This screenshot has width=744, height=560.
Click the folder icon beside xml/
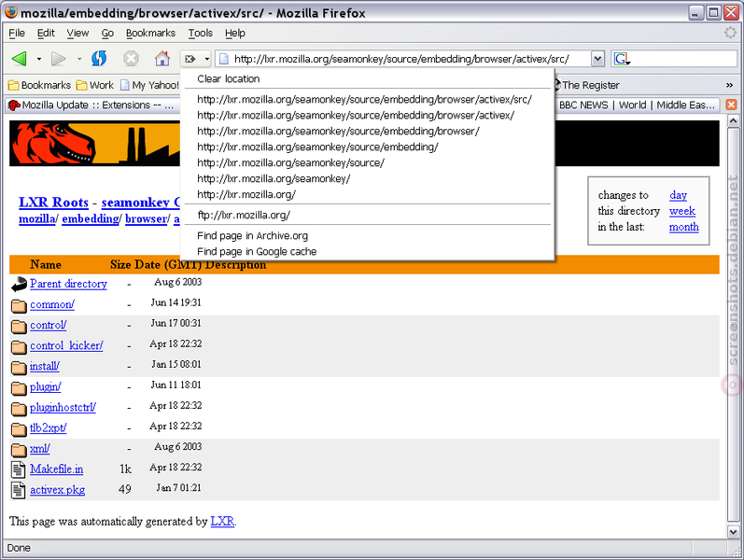[x=19, y=450]
